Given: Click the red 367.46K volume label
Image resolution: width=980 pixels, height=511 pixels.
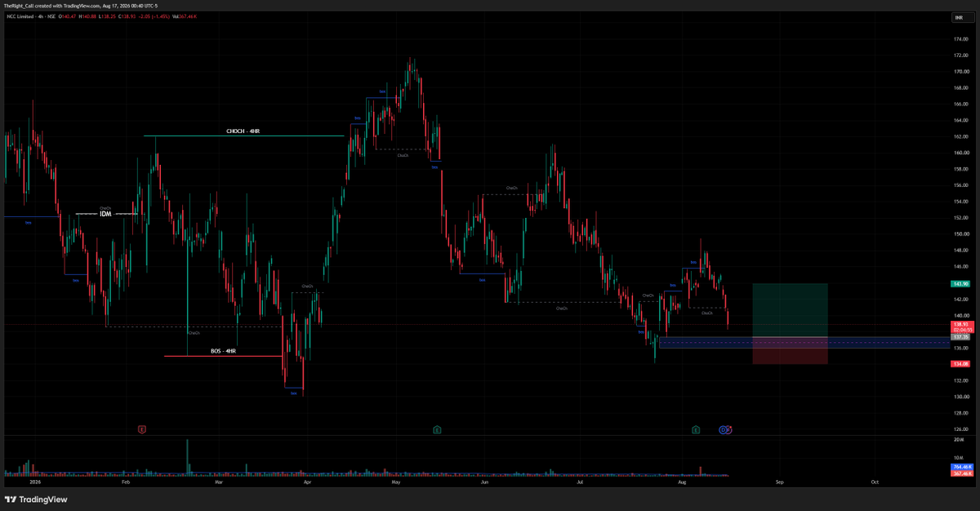Looking at the screenshot, I should click(960, 473).
